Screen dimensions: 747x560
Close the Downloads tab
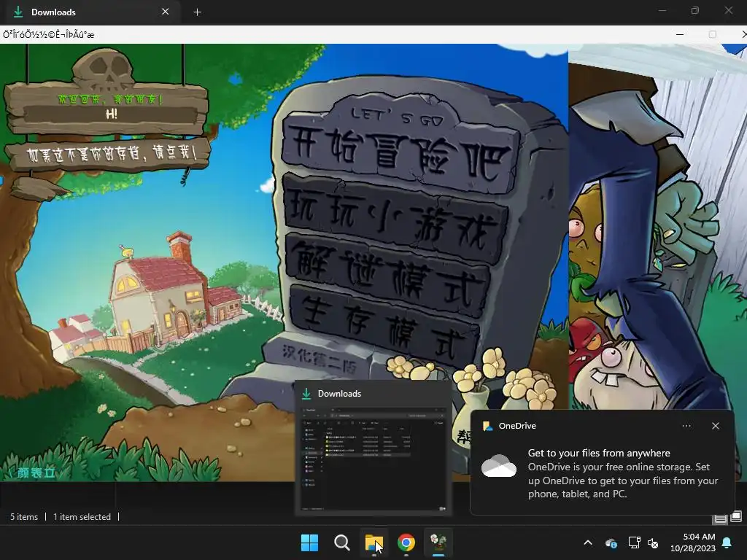click(165, 12)
